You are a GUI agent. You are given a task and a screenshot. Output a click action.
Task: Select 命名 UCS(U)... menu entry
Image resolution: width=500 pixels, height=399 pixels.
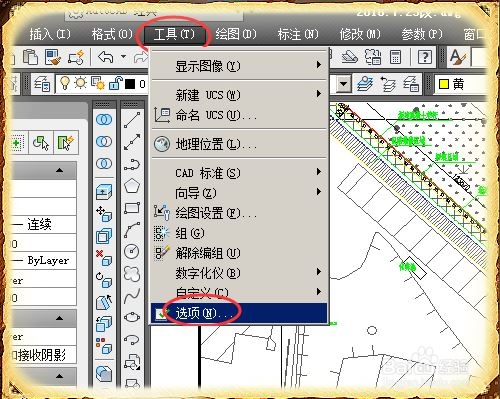(239, 115)
